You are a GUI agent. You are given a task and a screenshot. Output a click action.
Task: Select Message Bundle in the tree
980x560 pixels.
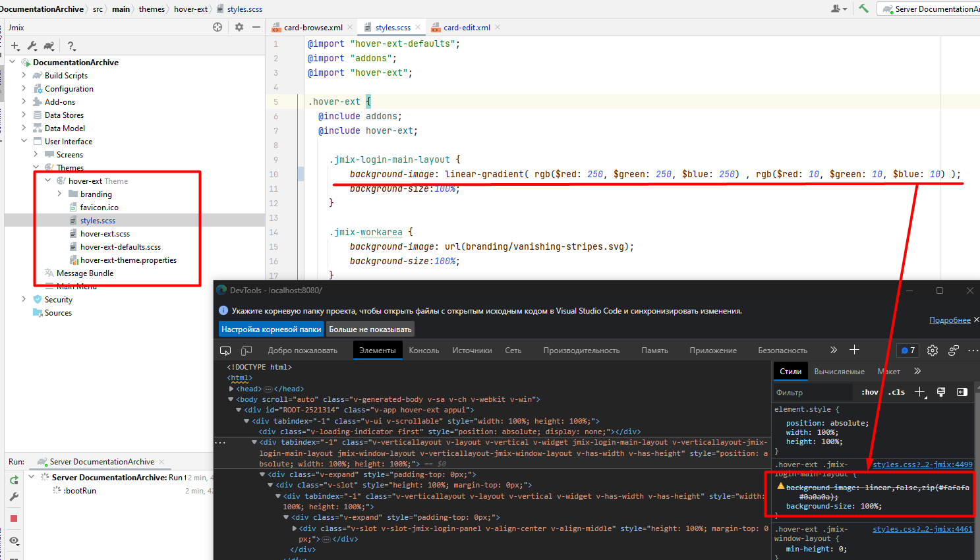[84, 273]
